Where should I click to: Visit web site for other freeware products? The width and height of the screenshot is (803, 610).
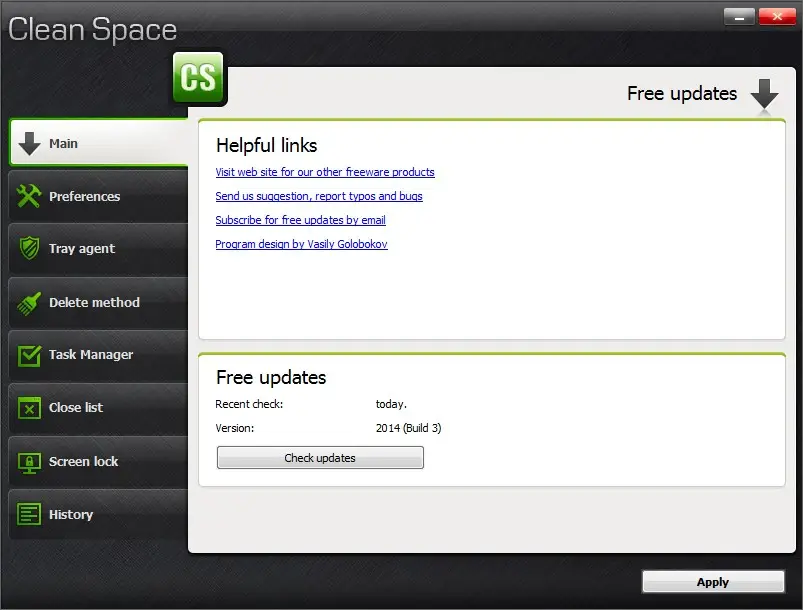click(x=325, y=172)
